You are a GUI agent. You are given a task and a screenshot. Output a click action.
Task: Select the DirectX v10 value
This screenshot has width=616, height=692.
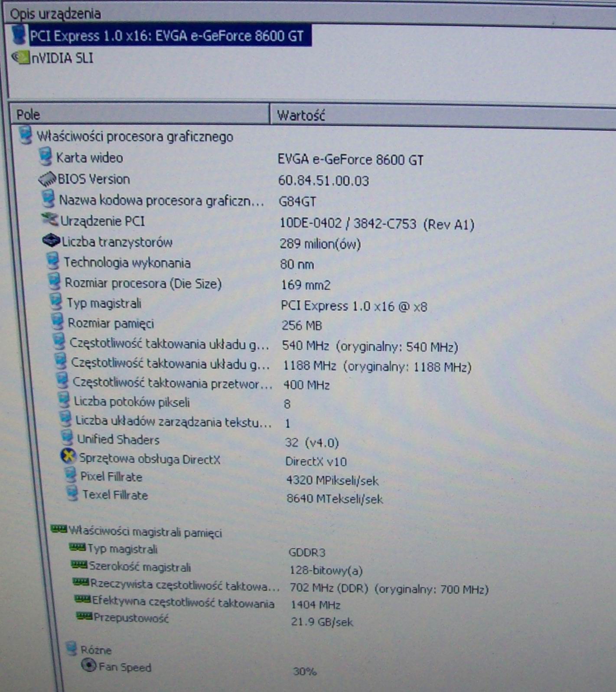[x=316, y=462]
